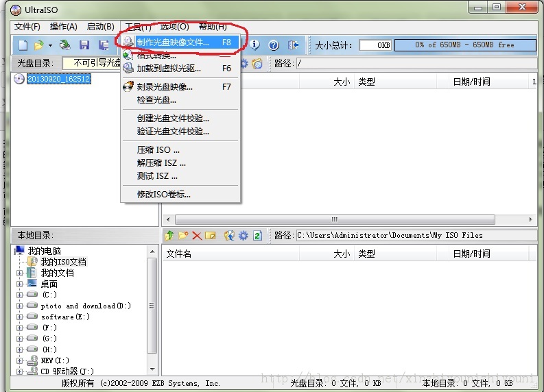Click the Open file folder icon

pyautogui.click(x=38, y=45)
